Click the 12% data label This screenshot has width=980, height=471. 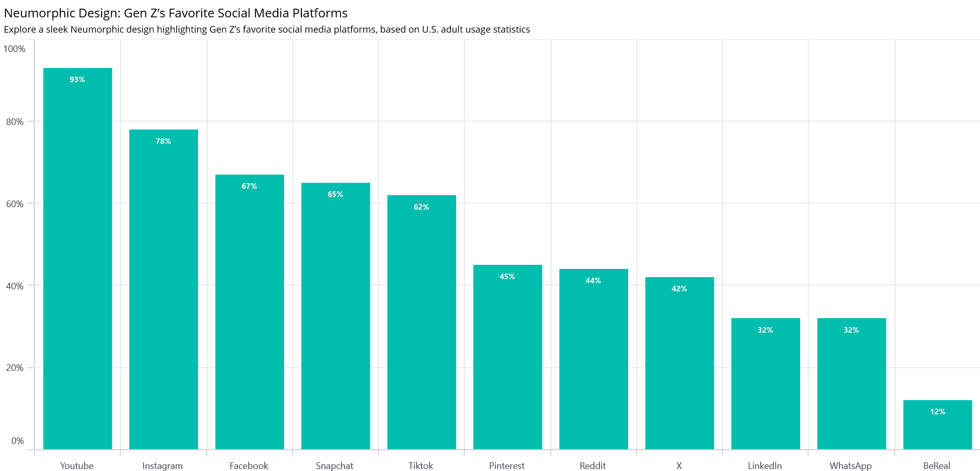tap(938, 412)
